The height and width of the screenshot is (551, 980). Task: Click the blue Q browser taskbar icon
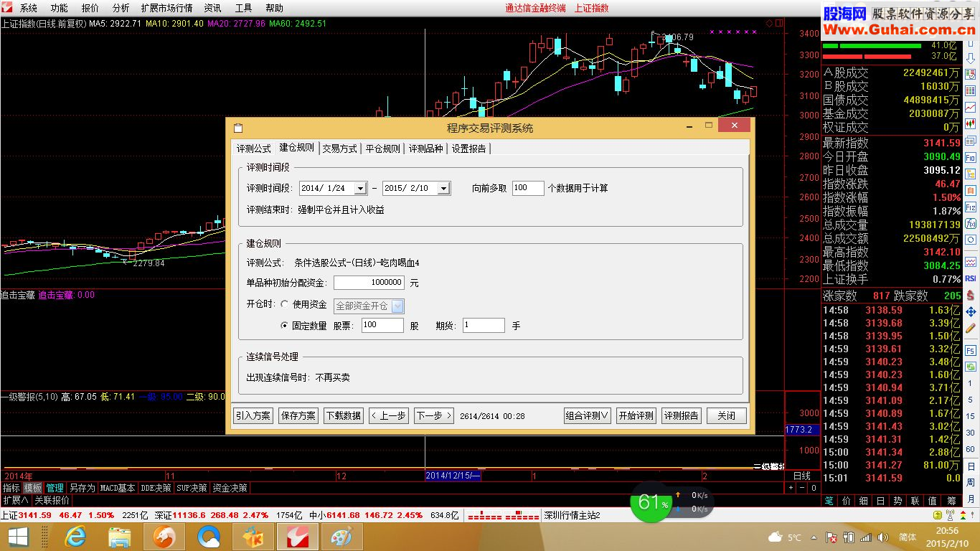pos(209,537)
